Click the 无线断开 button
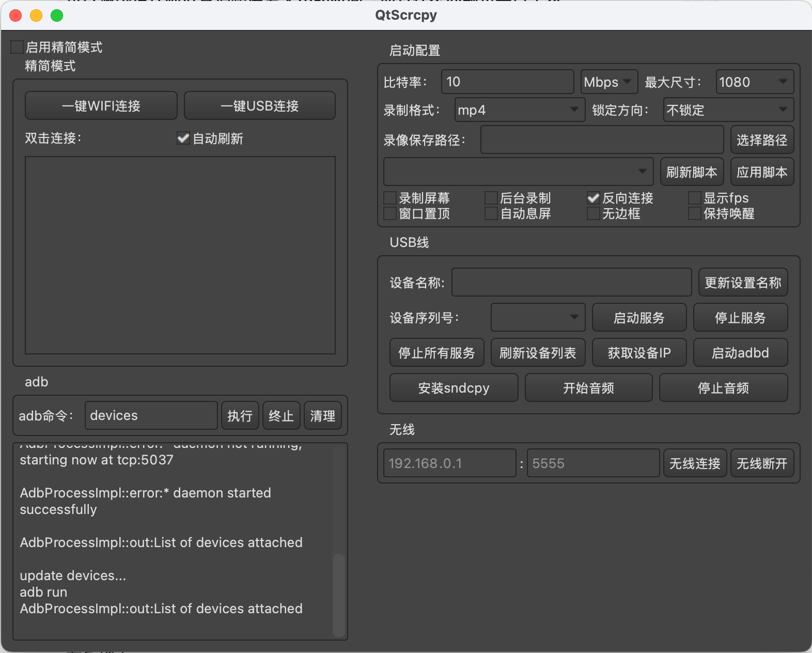The height and width of the screenshot is (653, 812). point(762,463)
